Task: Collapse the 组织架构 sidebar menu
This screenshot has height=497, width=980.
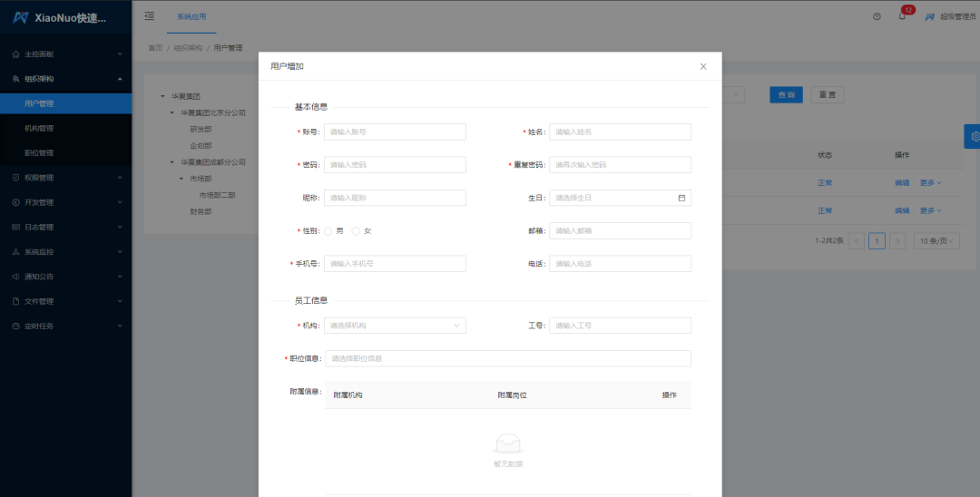Action: pos(65,79)
